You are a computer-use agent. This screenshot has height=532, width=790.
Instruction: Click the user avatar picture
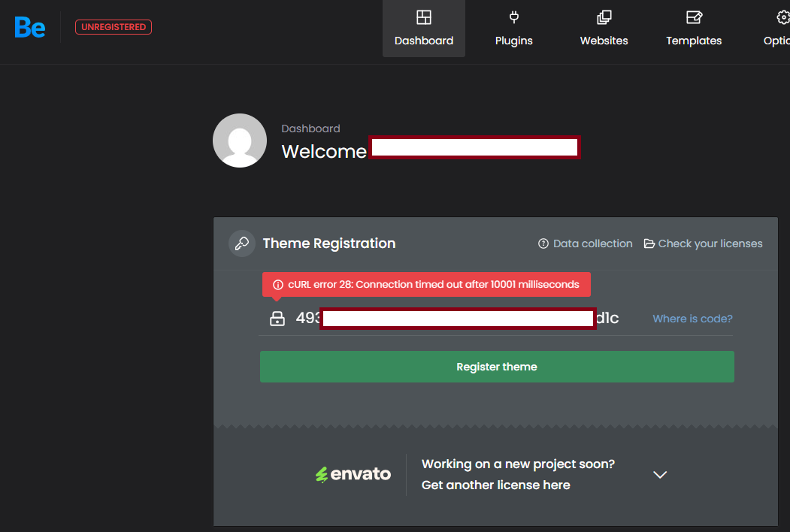point(240,141)
